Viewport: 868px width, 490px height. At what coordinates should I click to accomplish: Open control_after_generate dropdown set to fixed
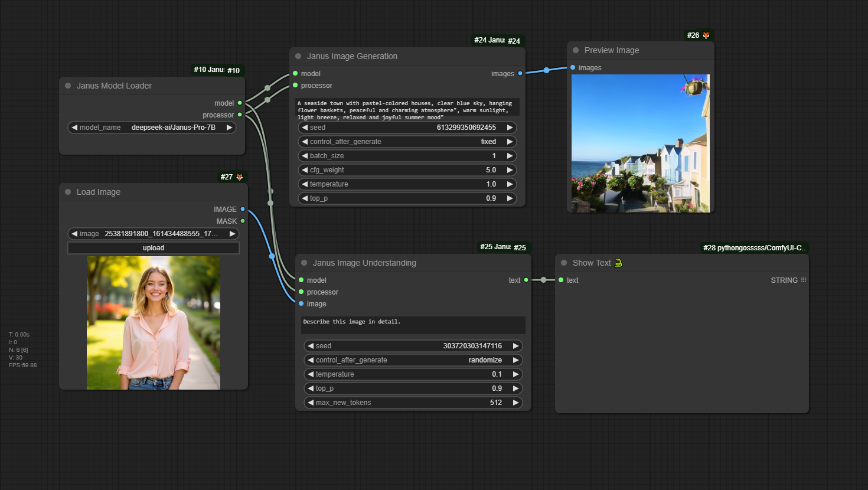[407, 142]
